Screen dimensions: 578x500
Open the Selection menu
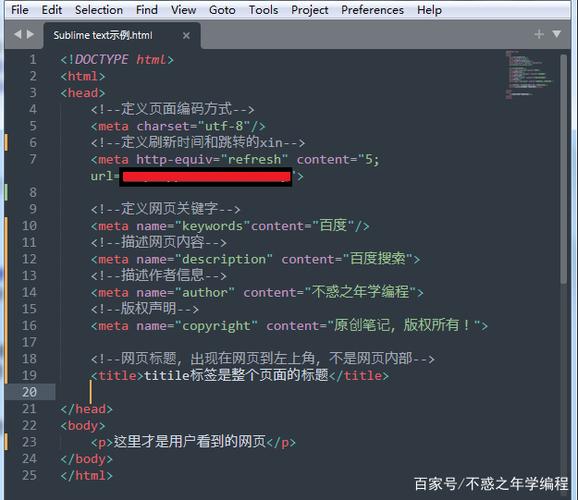[99, 10]
